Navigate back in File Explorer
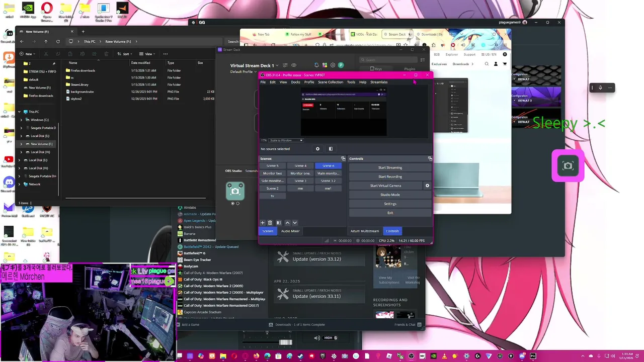644x362 pixels. point(22,41)
